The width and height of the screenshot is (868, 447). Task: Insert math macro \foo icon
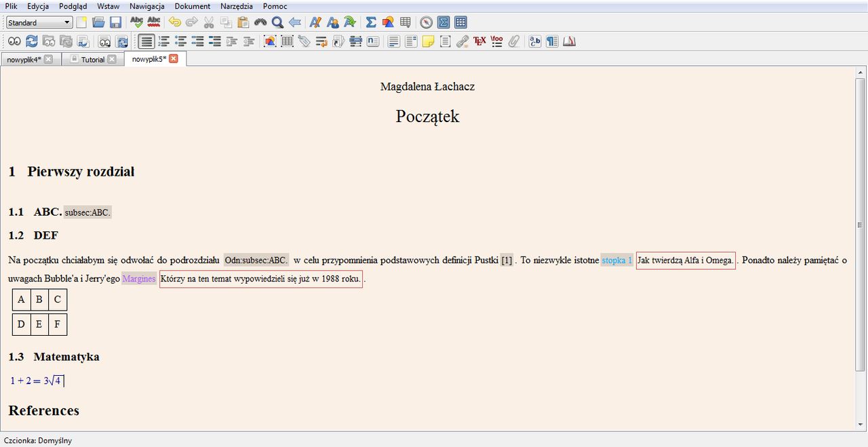(497, 41)
